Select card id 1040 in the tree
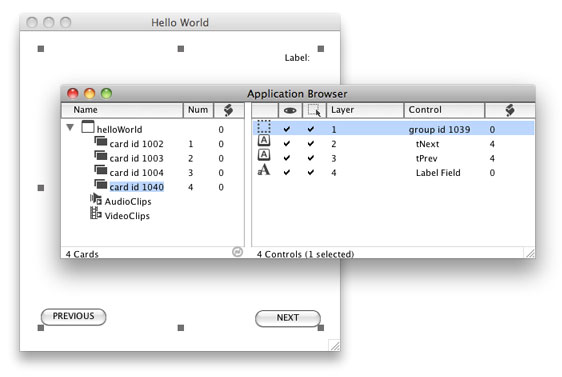The width and height of the screenshot is (562, 377). pyautogui.click(x=137, y=187)
